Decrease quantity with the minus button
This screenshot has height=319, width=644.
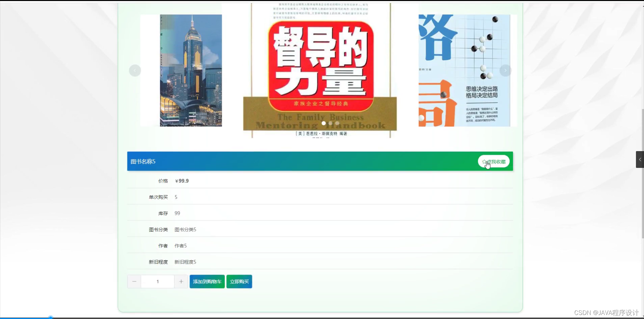tap(134, 281)
